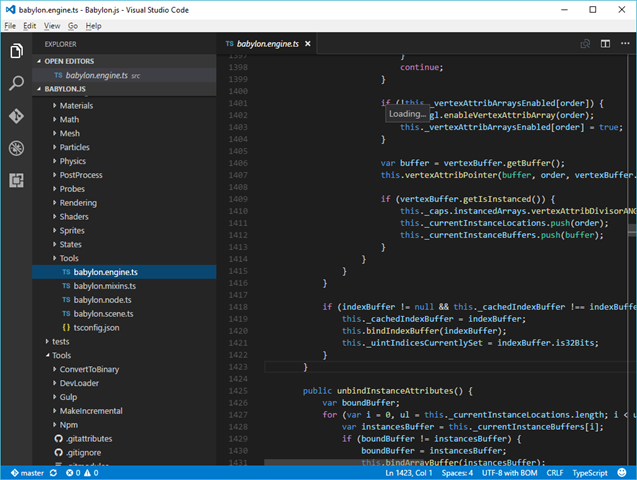Expand the Mesh folder

click(124, 133)
